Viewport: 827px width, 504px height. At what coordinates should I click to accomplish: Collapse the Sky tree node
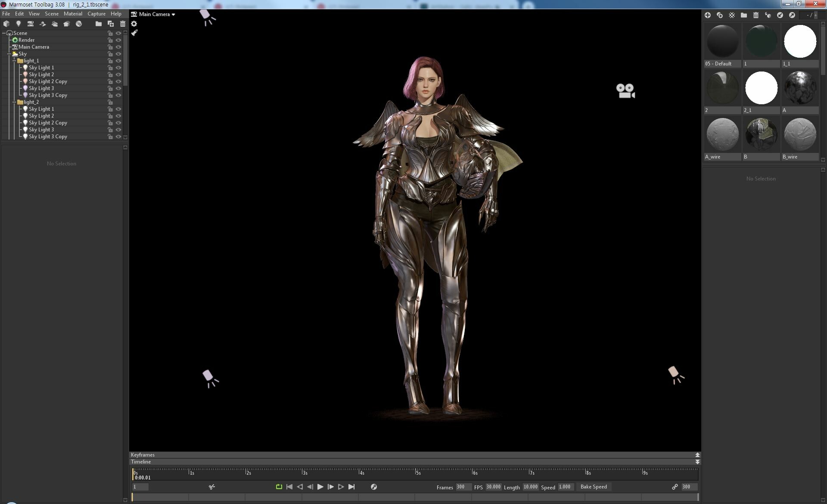(x=9, y=54)
